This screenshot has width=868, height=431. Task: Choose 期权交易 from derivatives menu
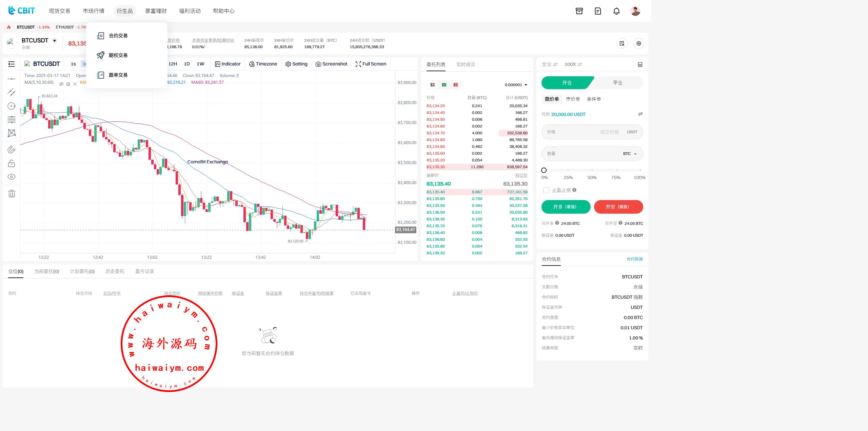point(118,55)
